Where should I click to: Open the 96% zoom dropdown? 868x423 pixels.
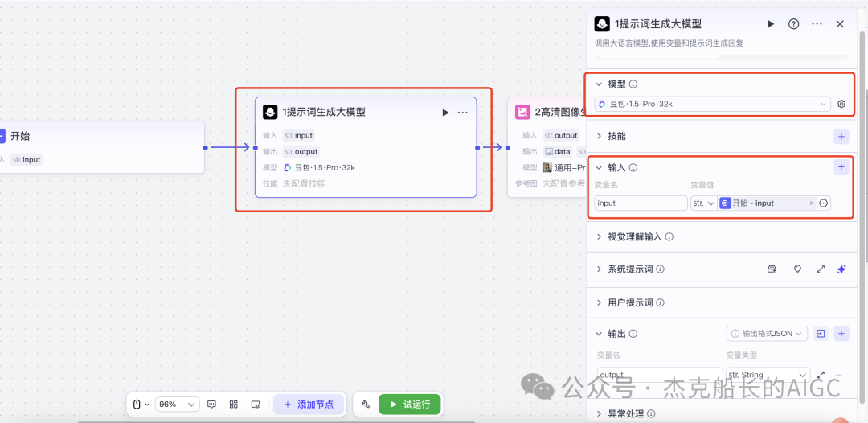(177, 405)
